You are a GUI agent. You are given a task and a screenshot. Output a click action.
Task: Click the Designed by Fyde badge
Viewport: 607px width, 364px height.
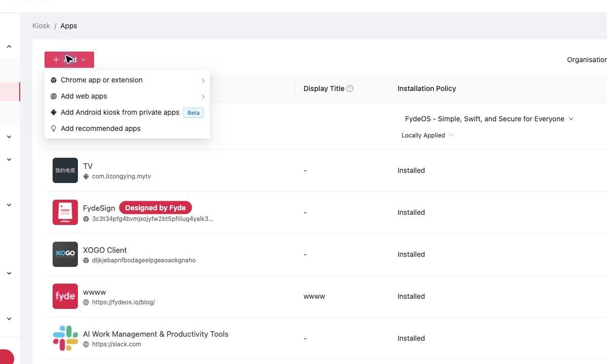pos(155,208)
